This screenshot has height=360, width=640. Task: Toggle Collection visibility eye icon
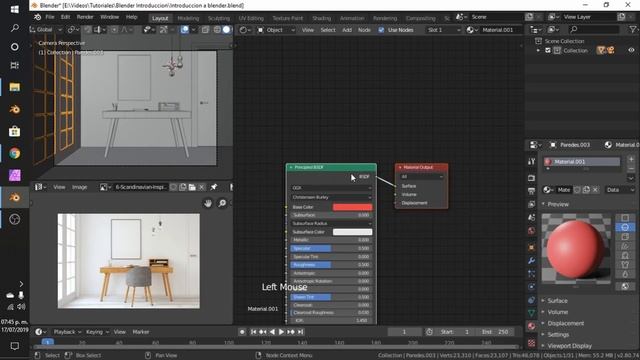(x=631, y=50)
